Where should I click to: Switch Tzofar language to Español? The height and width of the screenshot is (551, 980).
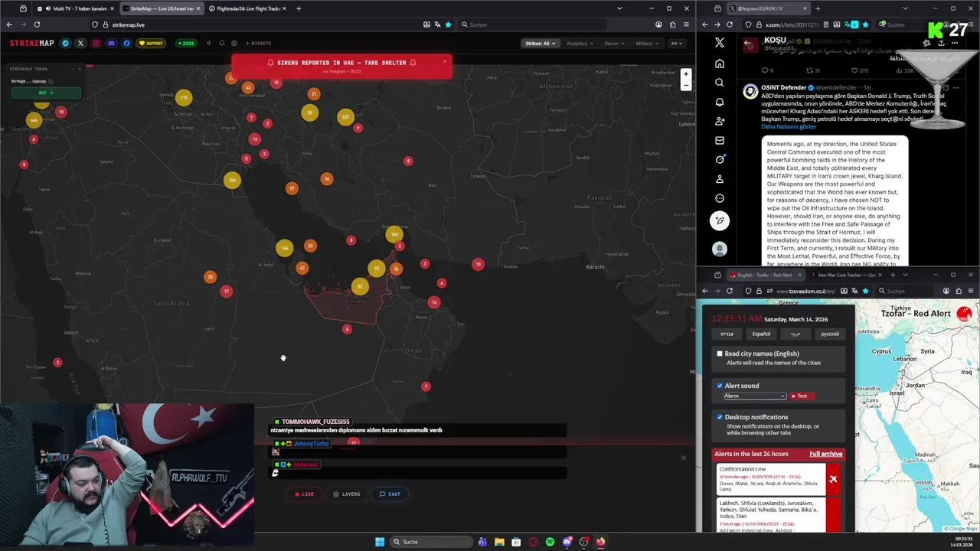coord(761,334)
